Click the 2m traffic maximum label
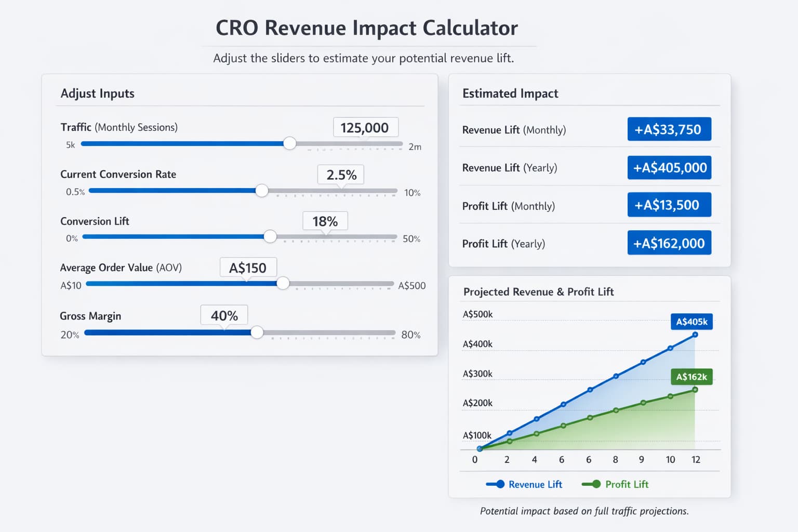 point(415,147)
